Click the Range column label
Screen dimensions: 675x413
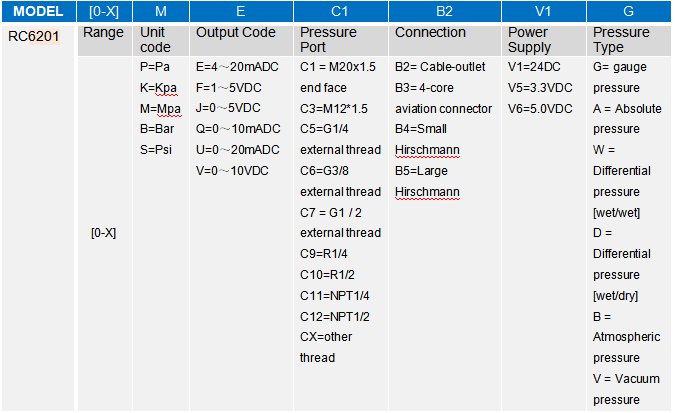[103, 33]
